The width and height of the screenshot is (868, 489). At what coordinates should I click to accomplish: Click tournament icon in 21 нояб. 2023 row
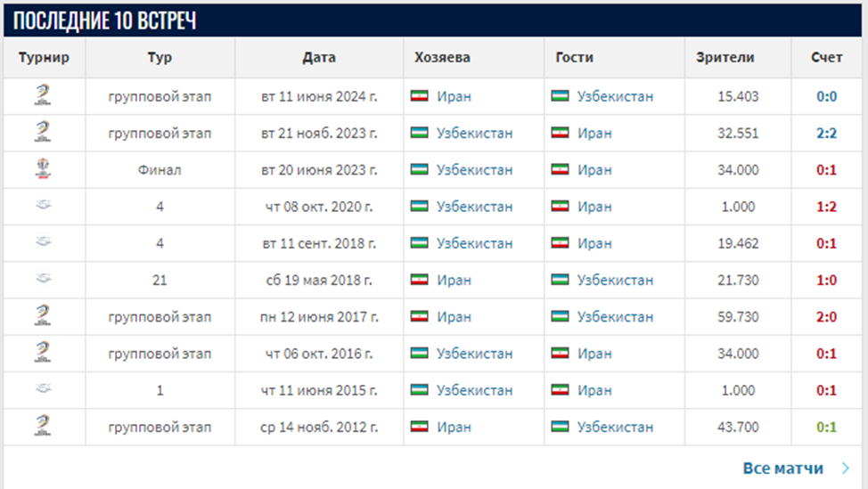tap(42, 133)
